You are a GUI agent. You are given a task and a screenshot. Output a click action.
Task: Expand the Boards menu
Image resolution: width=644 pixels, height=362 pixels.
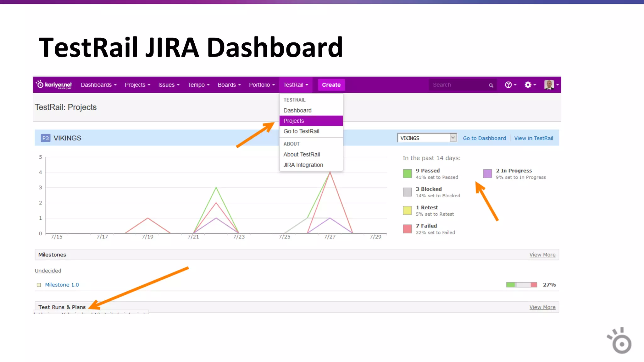pyautogui.click(x=229, y=85)
